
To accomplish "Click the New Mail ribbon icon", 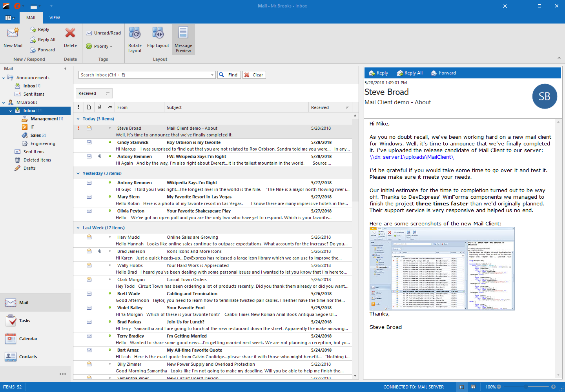I will point(13,34).
